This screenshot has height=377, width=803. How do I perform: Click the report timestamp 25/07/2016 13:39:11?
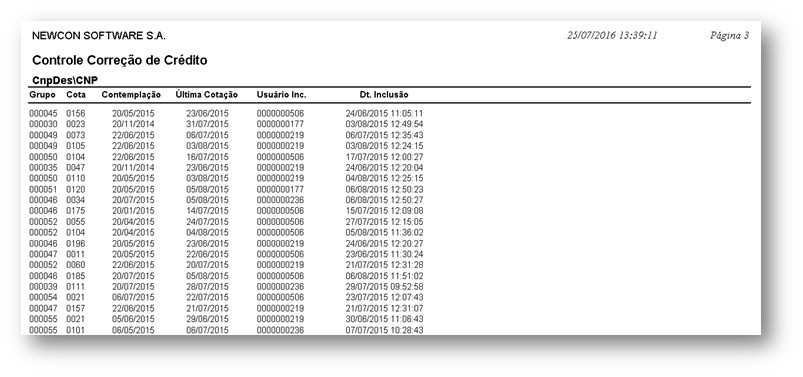pyautogui.click(x=612, y=35)
